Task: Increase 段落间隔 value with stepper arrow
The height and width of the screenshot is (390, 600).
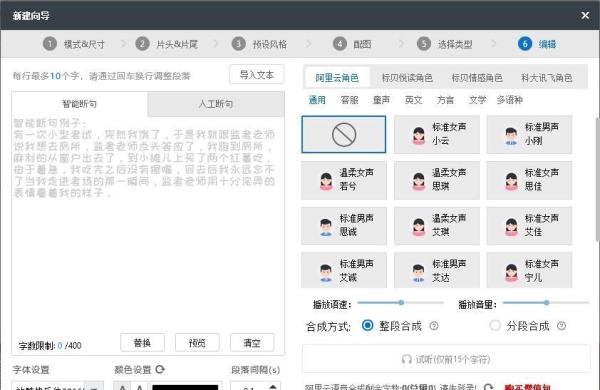Action: point(272,387)
